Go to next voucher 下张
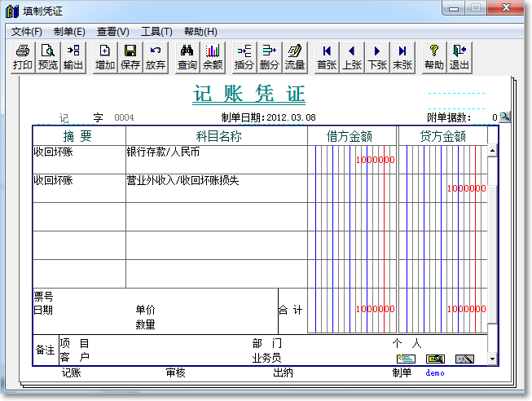This screenshot has width=532, height=401. pyautogui.click(x=377, y=57)
